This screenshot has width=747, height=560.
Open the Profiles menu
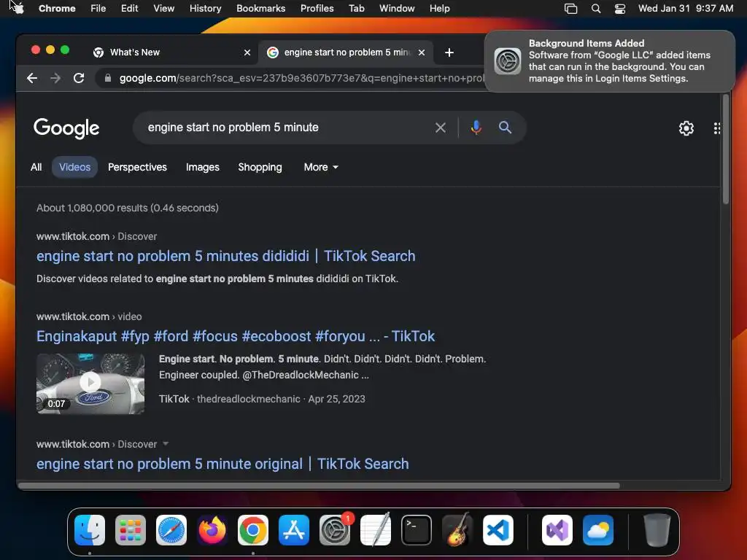coord(317,9)
